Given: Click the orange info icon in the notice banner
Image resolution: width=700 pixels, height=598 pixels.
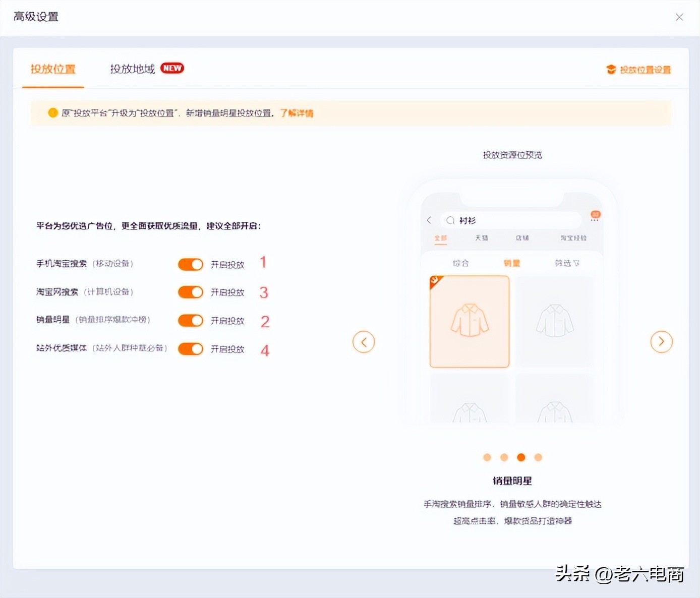Looking at the screenshot, I should pyautogui.click(x=53, y=113).
